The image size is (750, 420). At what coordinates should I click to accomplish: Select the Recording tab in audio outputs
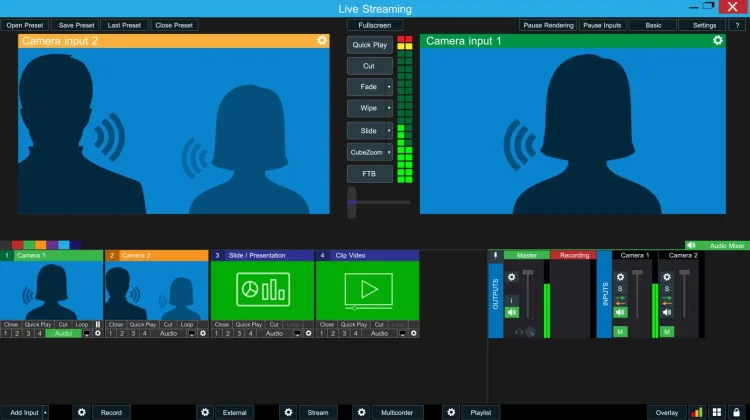click(x=574, y=255)
